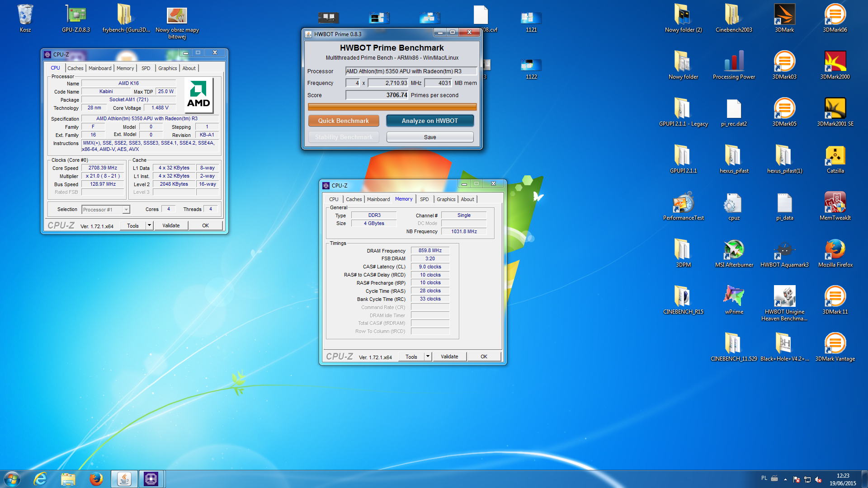Switch to Mainboard tab in left CPU-Z
868x488 pixels.
point(100,68)
